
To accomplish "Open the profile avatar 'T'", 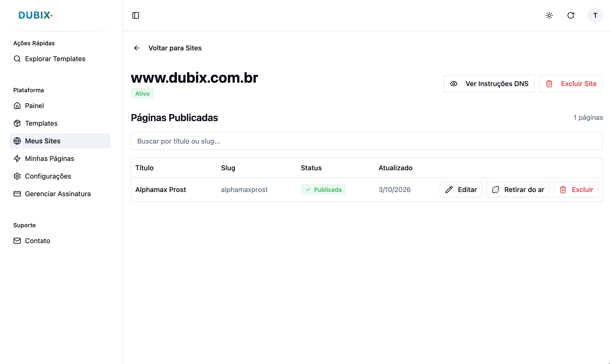I will pos(595,15).
